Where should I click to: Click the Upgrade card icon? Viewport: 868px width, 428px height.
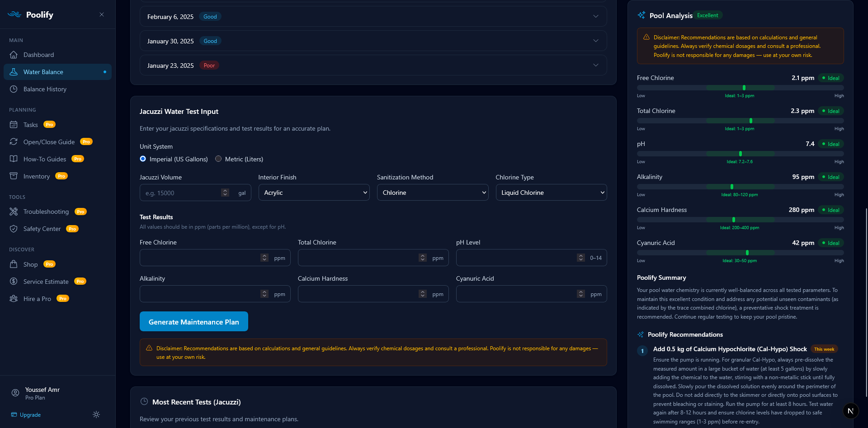[14, 414]
